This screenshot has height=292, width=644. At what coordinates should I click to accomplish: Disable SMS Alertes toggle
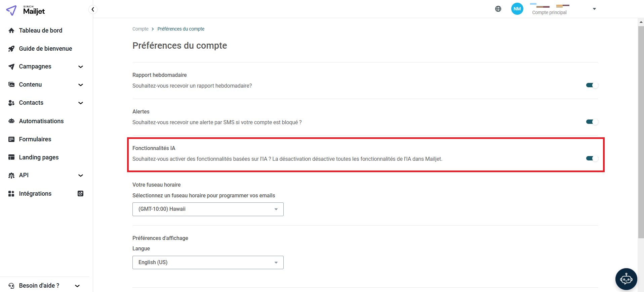(x=592, y=122)
